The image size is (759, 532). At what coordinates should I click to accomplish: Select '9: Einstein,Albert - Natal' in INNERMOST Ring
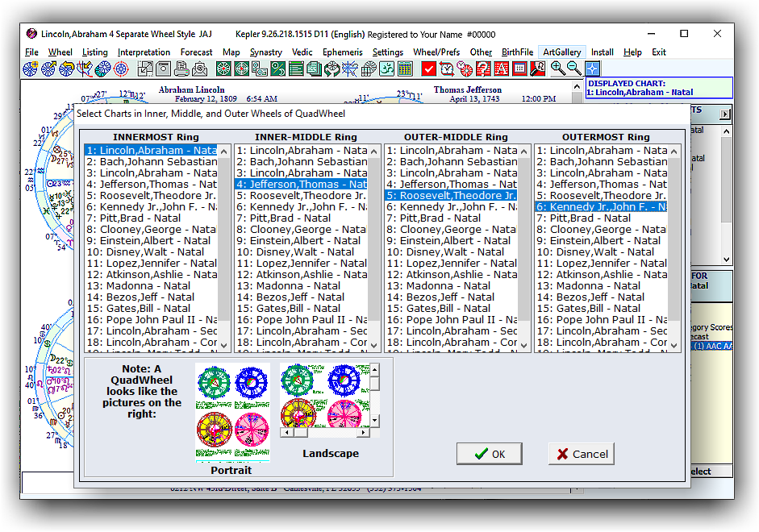[x=152, y=241]
